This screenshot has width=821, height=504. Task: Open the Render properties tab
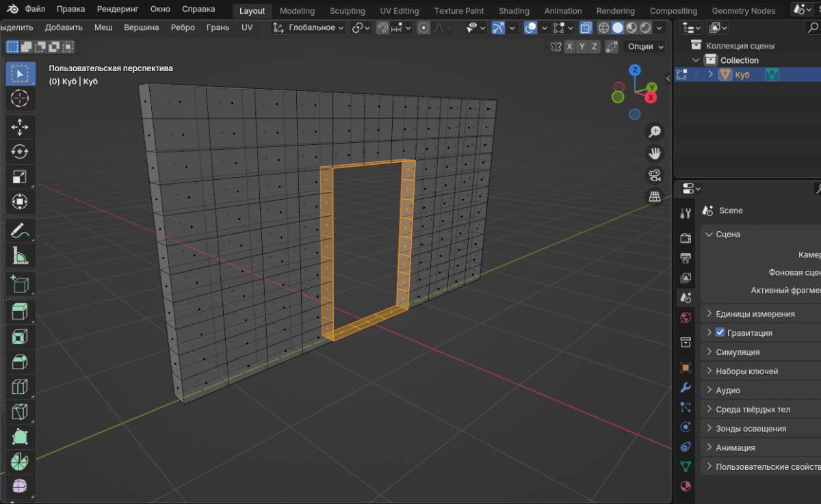[686, 238]
